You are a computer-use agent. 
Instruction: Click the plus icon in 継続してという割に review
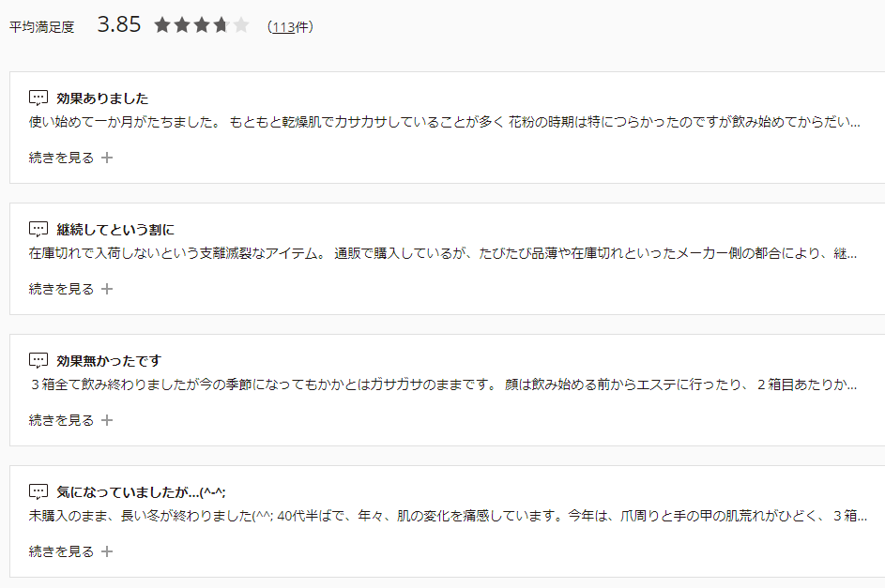pos(107,289)
